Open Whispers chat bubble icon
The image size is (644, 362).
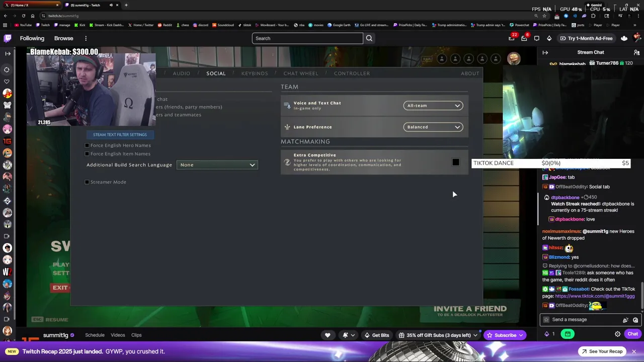click(x=537, y=38)
